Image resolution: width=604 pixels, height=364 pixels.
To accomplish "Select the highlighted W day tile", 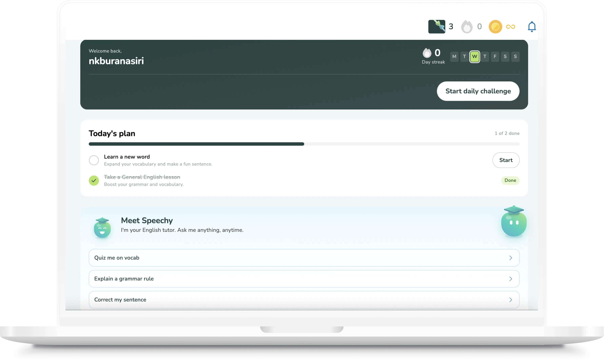I will click(x=475, y=57).
